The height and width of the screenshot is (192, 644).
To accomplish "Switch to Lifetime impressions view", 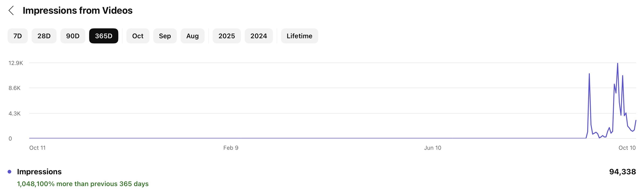I will [300, 36].
